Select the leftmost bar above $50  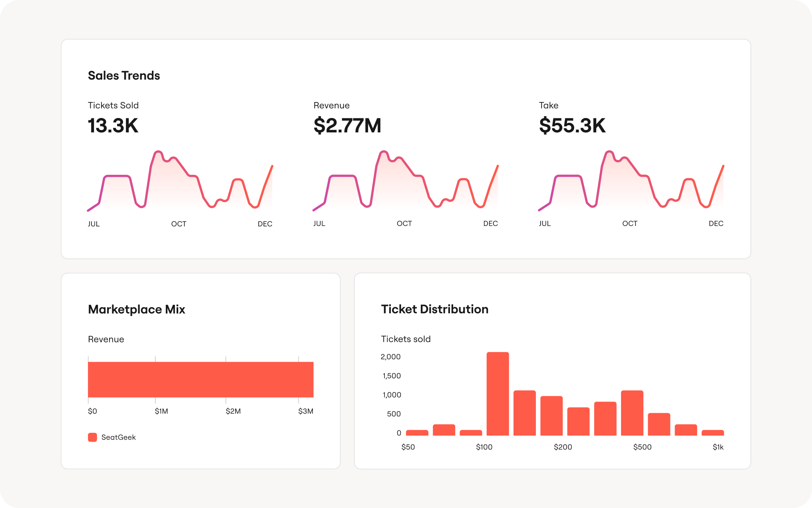click(417, 433)
